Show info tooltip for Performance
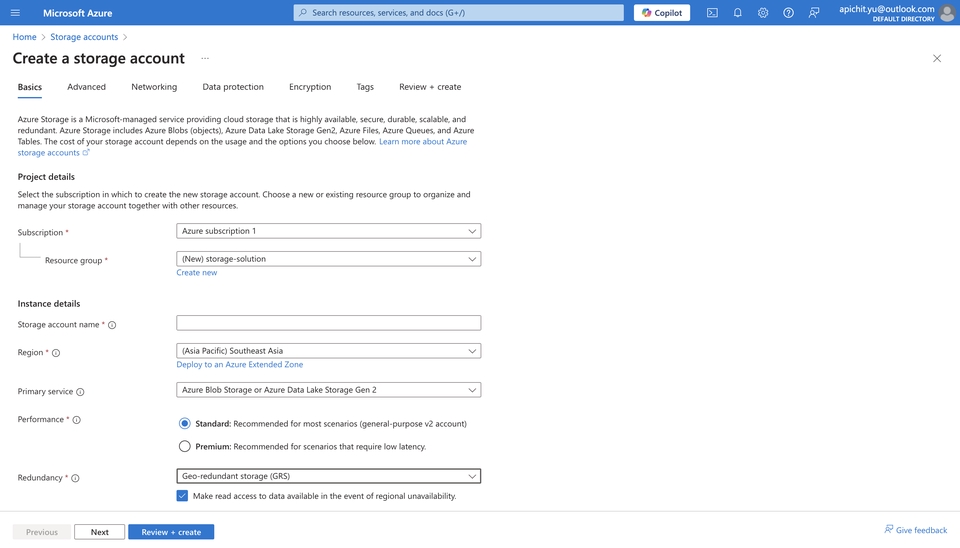Viewport: 960px width, 548px height. click(77, 420)
